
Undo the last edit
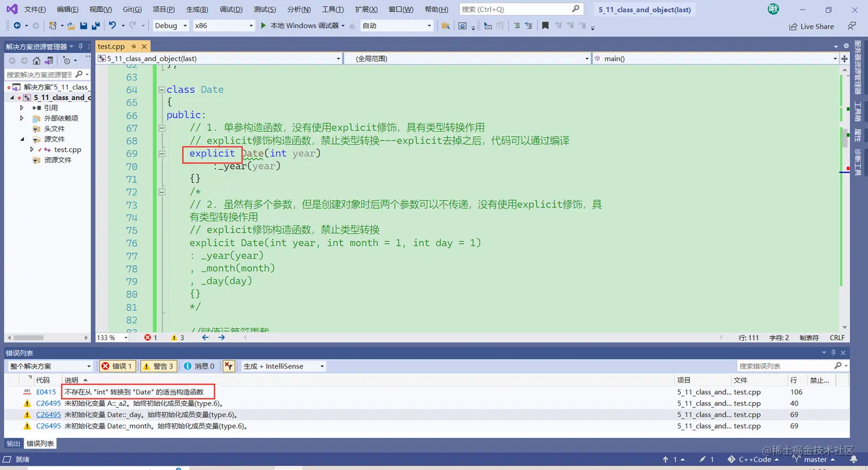[x=113, y=25]
